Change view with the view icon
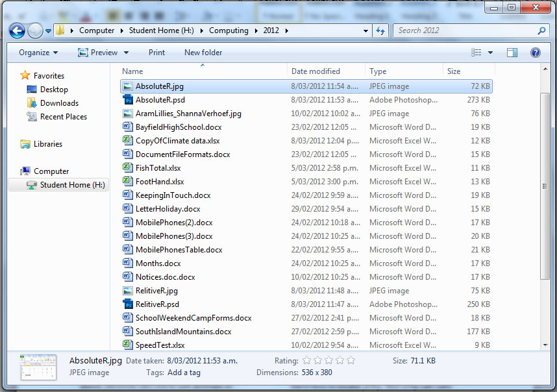557x392 pixels. pos(476,53)
